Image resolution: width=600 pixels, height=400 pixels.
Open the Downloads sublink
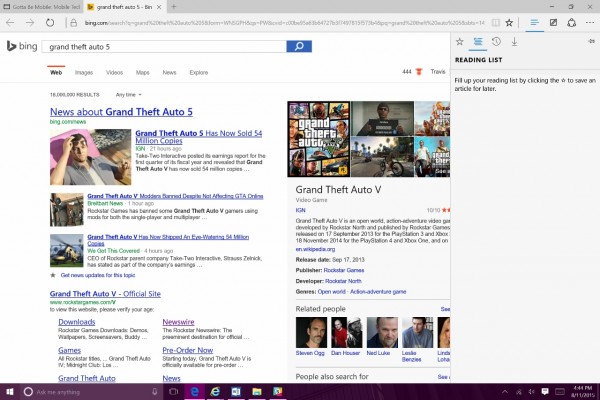(77, 322)
